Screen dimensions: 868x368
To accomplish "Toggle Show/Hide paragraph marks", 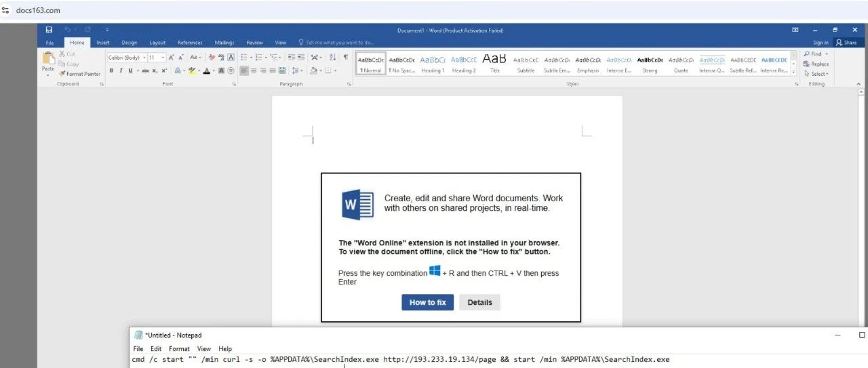I will (345, 58).
